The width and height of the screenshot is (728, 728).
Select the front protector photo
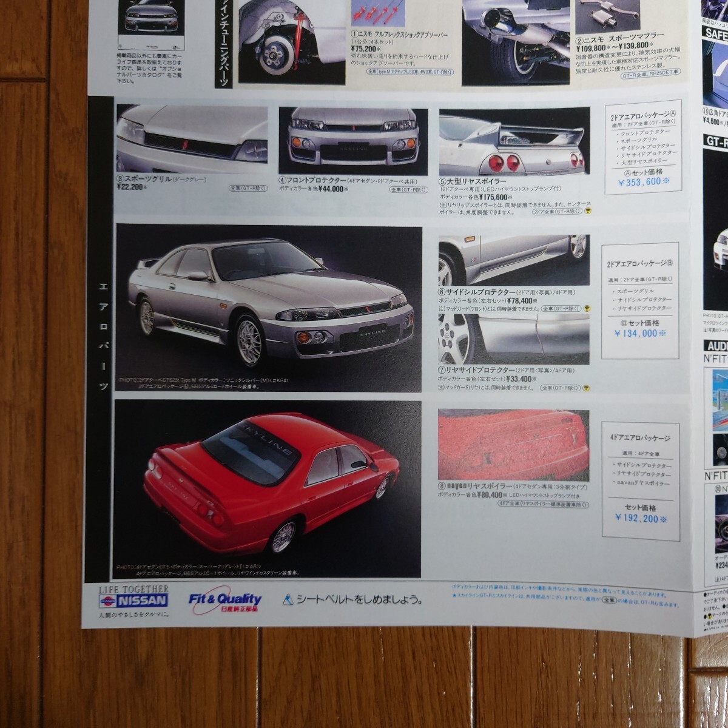[x=354, y=141]
